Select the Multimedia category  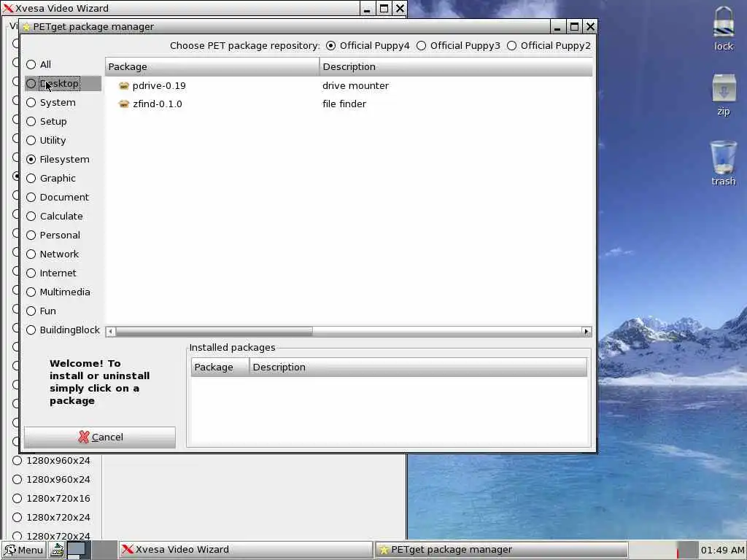58,292
